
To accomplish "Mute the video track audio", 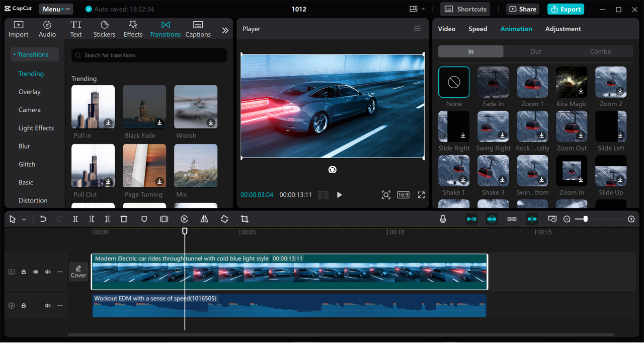I will click(48, 272).
